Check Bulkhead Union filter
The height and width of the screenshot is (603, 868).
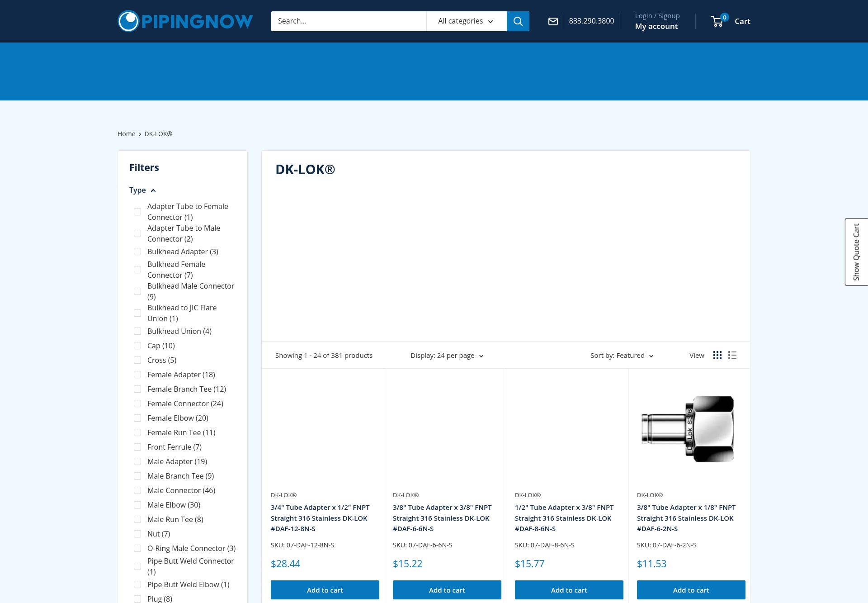137,331
